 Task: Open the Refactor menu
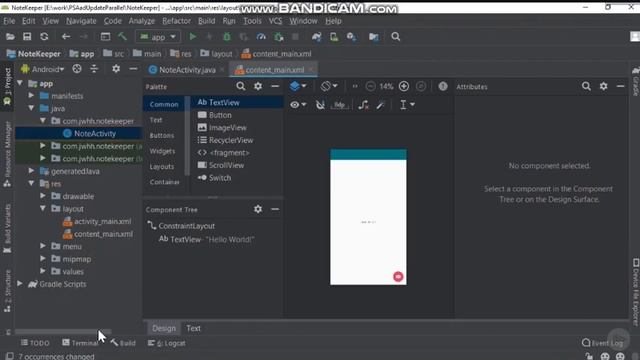pos(176,21)
